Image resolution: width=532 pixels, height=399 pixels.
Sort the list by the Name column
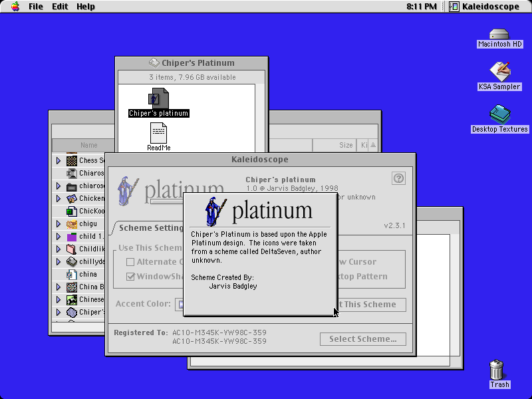tap(84, 145)
